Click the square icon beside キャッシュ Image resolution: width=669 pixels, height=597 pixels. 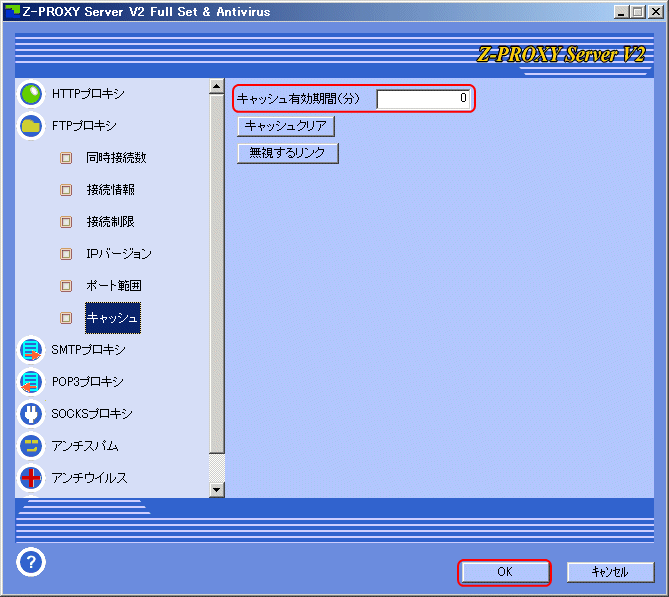point(66,318)
